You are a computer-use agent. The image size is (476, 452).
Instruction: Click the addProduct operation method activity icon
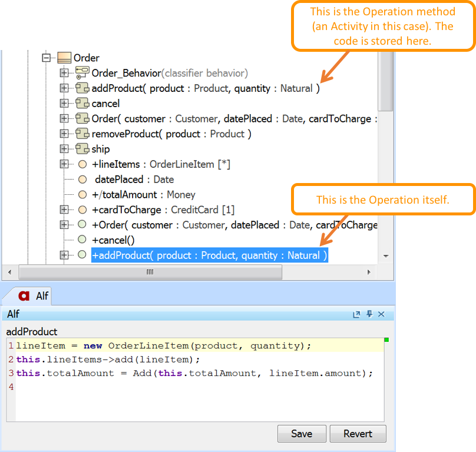point(83,88)
